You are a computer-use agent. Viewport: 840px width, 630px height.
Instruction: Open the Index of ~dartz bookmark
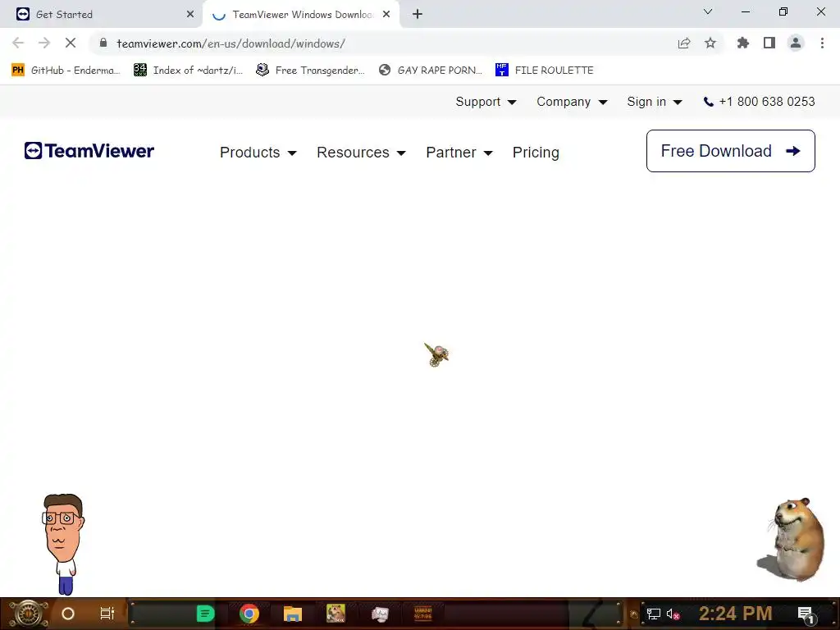pos(188,71)
